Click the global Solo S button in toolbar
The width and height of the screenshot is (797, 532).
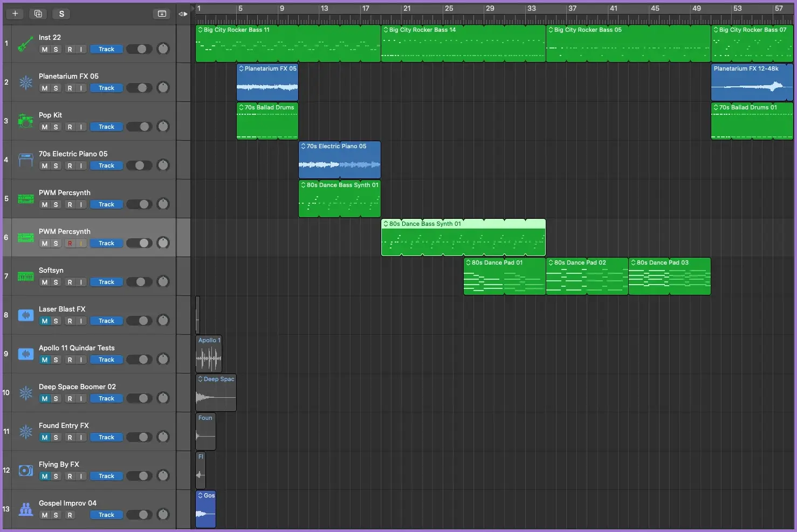click(61, 13)
